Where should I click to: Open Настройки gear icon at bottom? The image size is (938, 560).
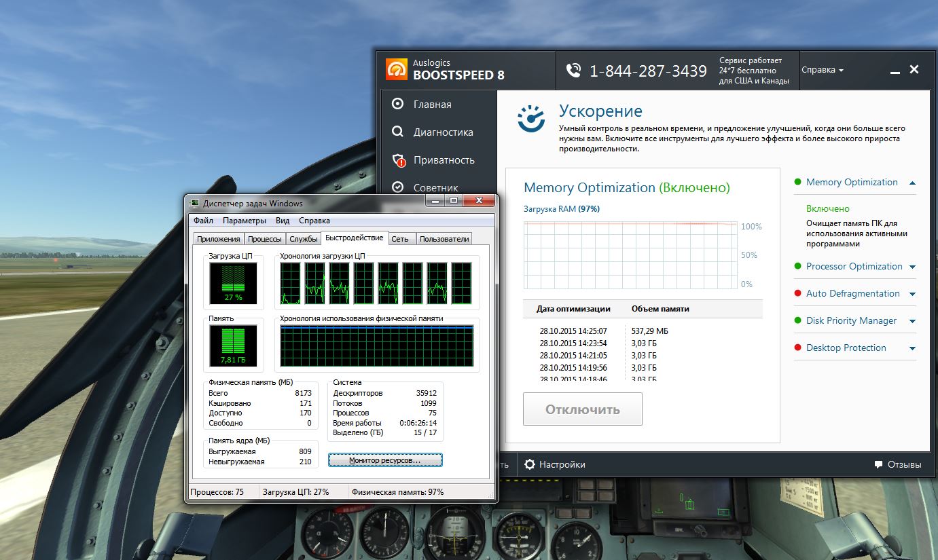(530, 464)
